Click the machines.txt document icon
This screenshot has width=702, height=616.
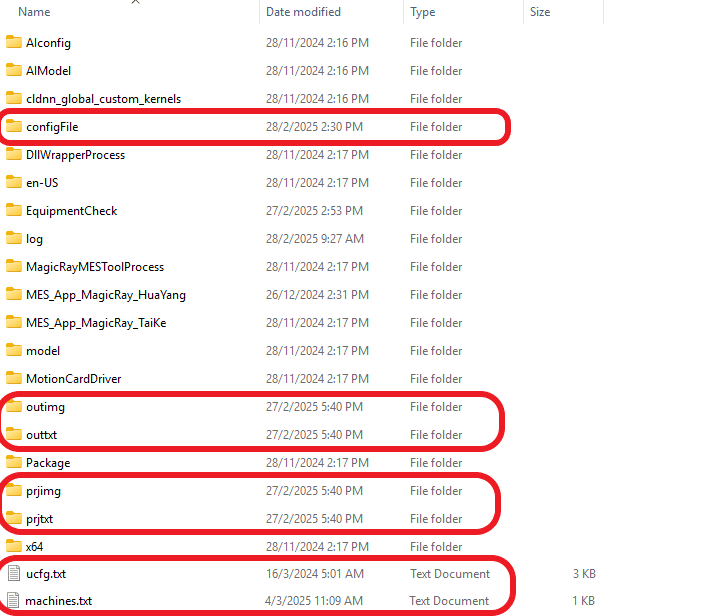pos(13,600)
